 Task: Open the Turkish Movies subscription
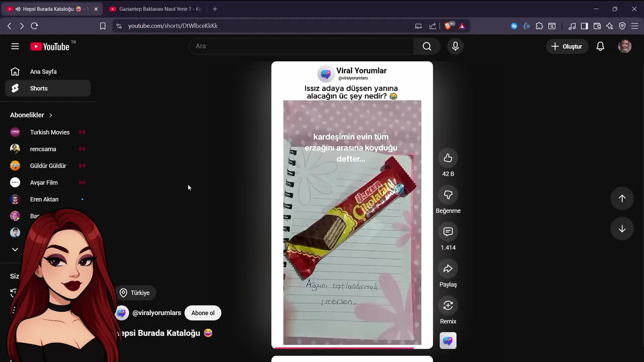pyautogui.click(x=48, y=132)
